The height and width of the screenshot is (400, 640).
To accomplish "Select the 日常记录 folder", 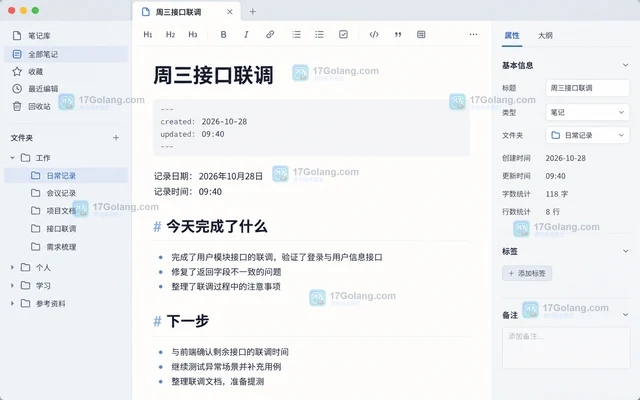I will coord(66,176).
